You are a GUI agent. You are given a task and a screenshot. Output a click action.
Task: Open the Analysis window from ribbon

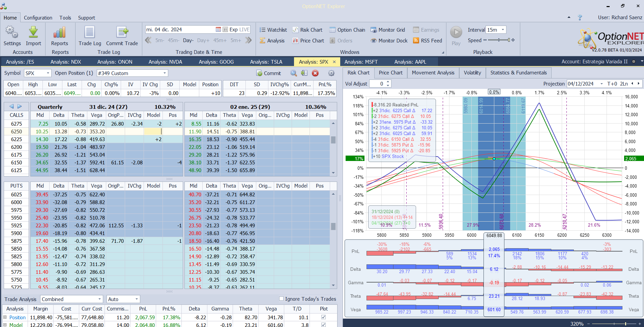point(272,40)
